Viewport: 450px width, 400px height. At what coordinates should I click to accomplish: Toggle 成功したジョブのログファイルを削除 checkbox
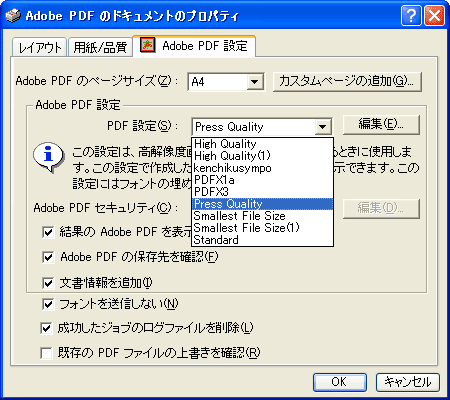click(46, 328)
